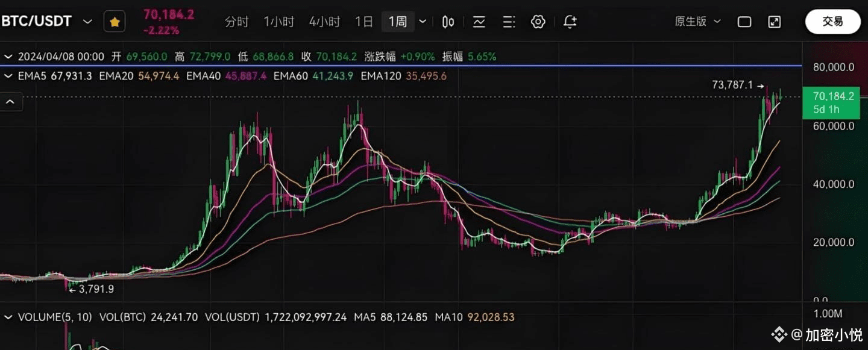This screenshot has height=350, width=868.
Task: Click the 交易 trade button
Action: point(832,22)
